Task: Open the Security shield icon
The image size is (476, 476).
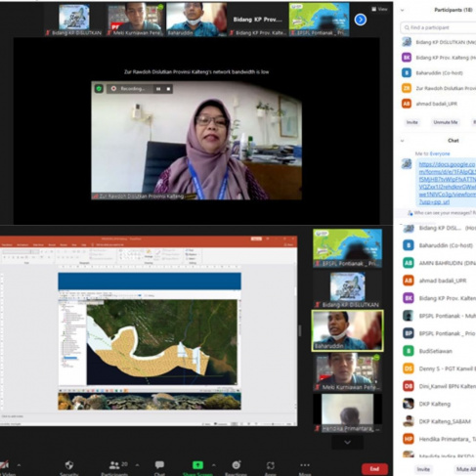Action: coord(69,465)
